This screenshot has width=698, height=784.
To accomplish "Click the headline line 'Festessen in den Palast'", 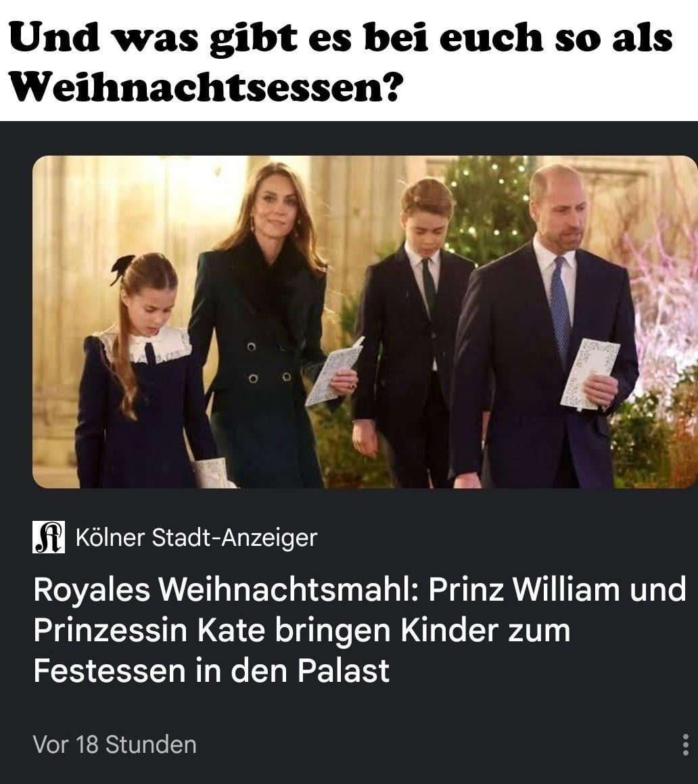I will coord(212,670).
